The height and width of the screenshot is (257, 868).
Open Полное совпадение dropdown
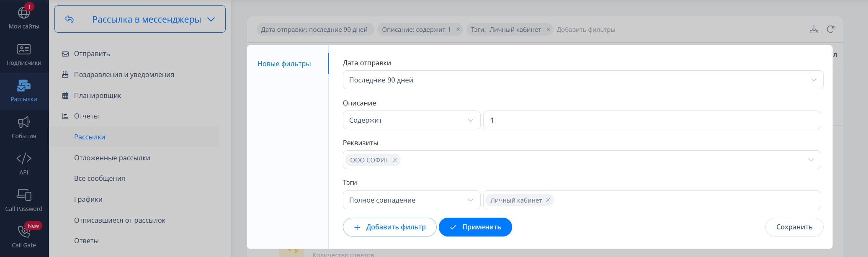(412, 200)
